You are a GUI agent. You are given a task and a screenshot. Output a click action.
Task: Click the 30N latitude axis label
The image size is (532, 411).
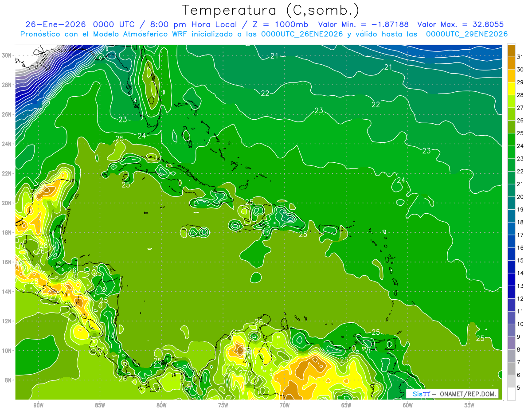coord(7,55)
